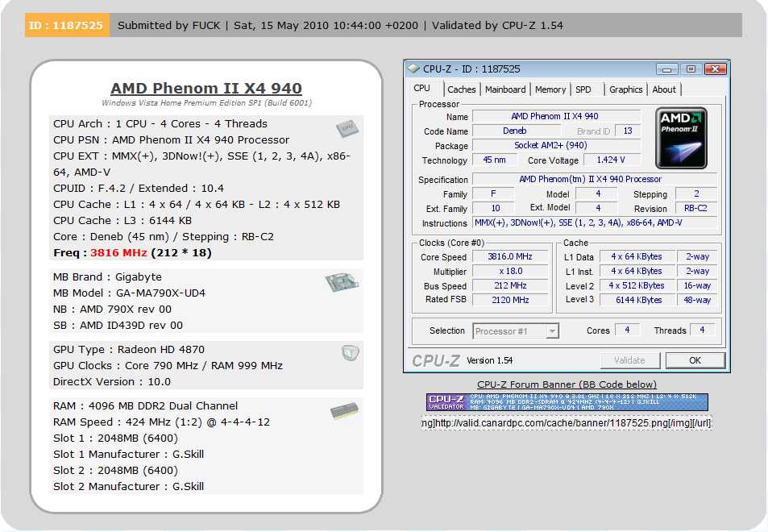Click the Windows Vista Home Premium subtitle
768x532 pixels.
tap(206, 103)
